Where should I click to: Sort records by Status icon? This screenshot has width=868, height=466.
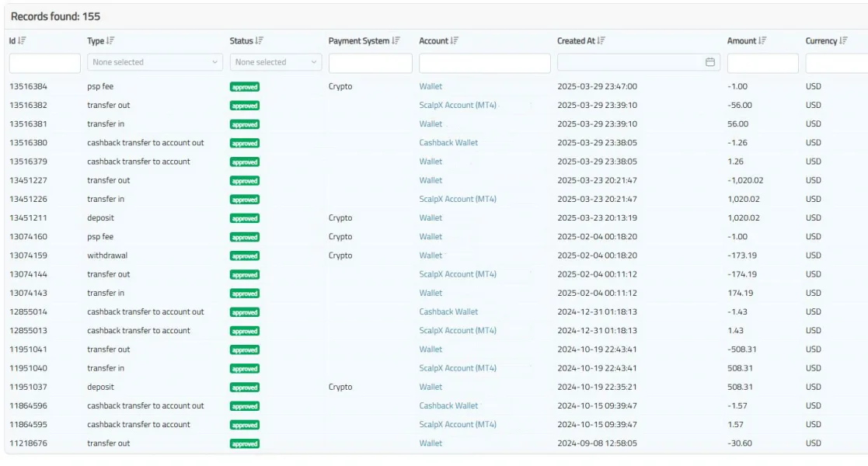259,41
